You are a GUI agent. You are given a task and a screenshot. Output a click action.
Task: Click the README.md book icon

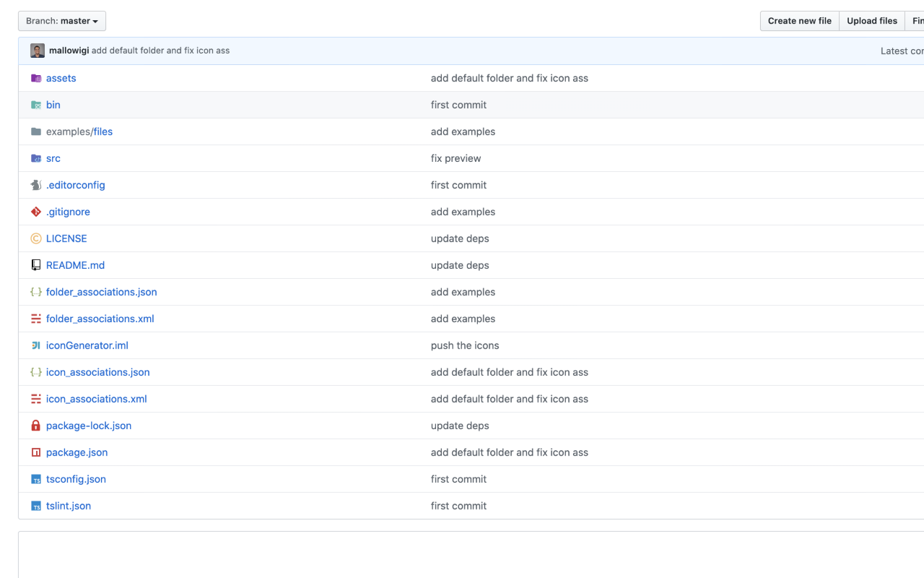click(x=36, y=265)
